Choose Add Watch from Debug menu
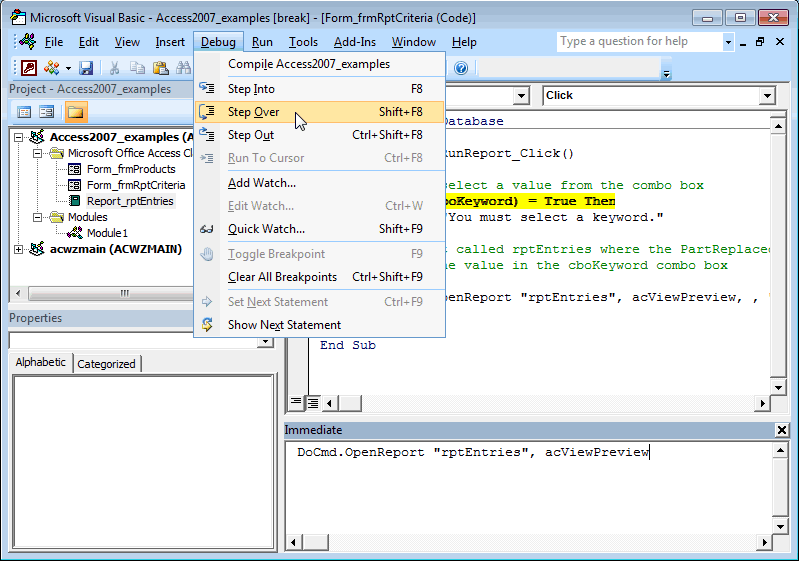This screenshot has height=561, width=799. tap(319, 183)
